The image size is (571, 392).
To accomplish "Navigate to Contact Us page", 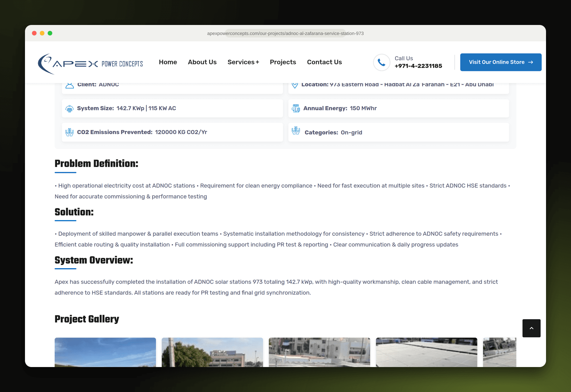I will [324, 62].
